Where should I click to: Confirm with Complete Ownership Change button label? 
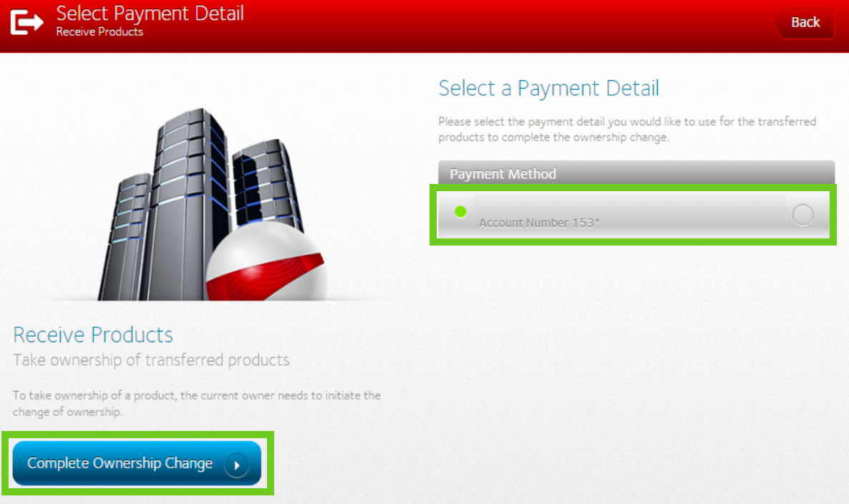tap(120, 463)
